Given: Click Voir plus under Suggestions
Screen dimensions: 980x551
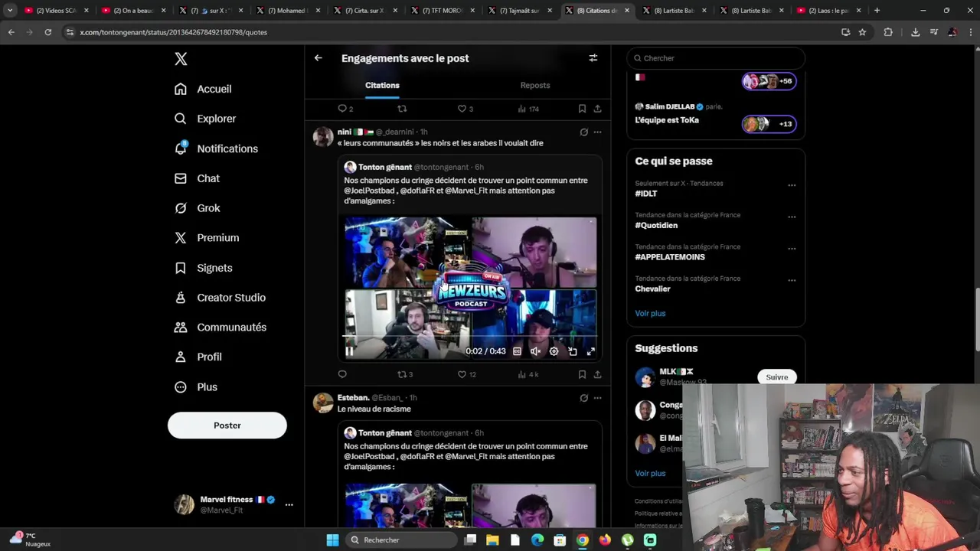Looking at the screenshot, I should tap(650, 473).
